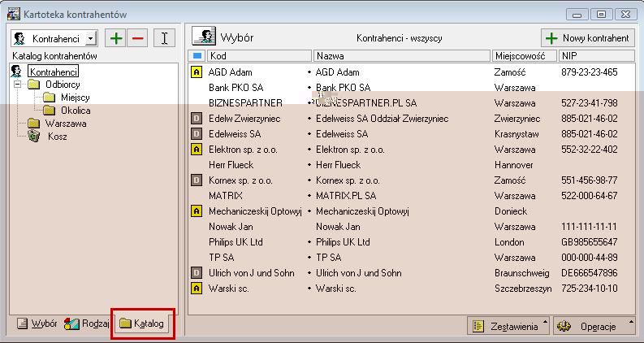Image resolution: width=644 pixels, height=343 pixels.
Task: Click the Odbiorcy folder icon
Action: [x=33, y=85]
